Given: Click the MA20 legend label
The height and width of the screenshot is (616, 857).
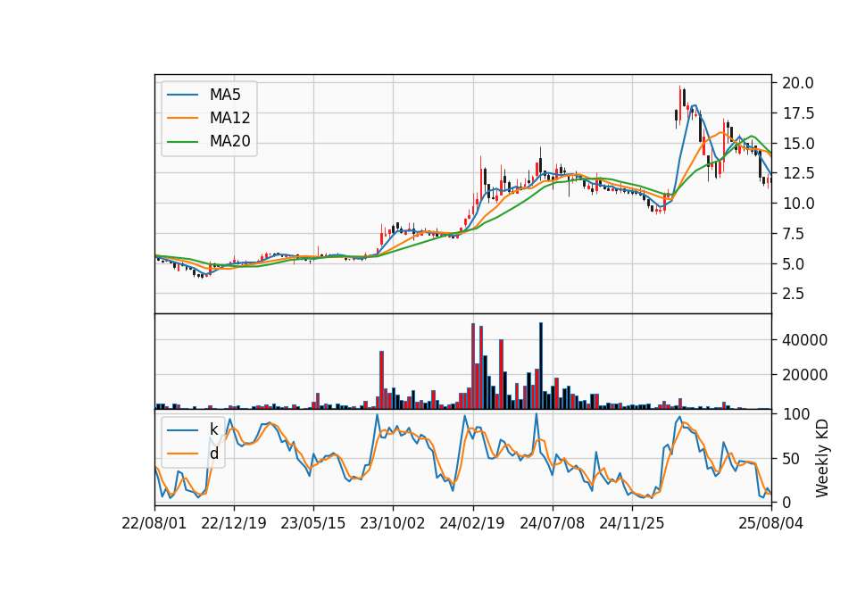Looking at the screenshot, I should tap(229, 141).
